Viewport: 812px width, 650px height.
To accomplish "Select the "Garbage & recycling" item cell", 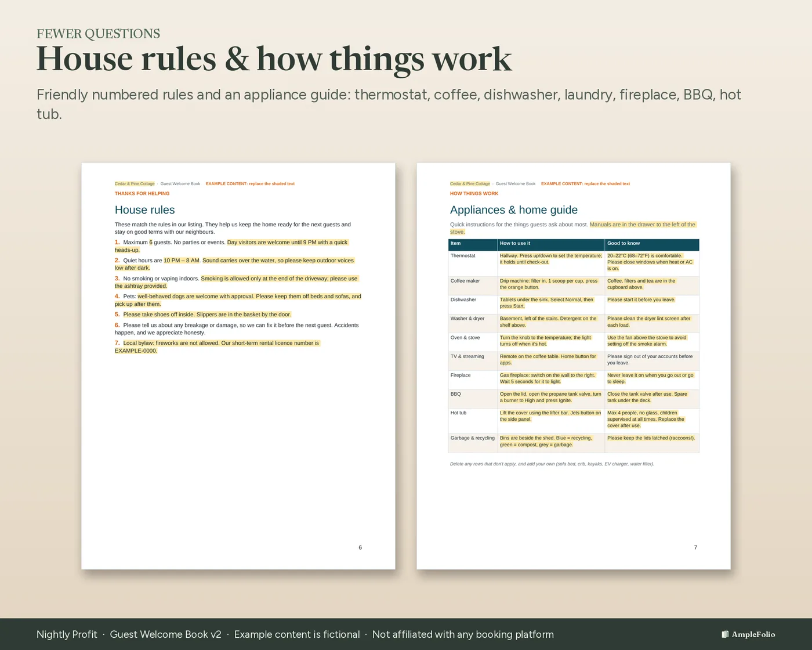I will coord(473,442).
